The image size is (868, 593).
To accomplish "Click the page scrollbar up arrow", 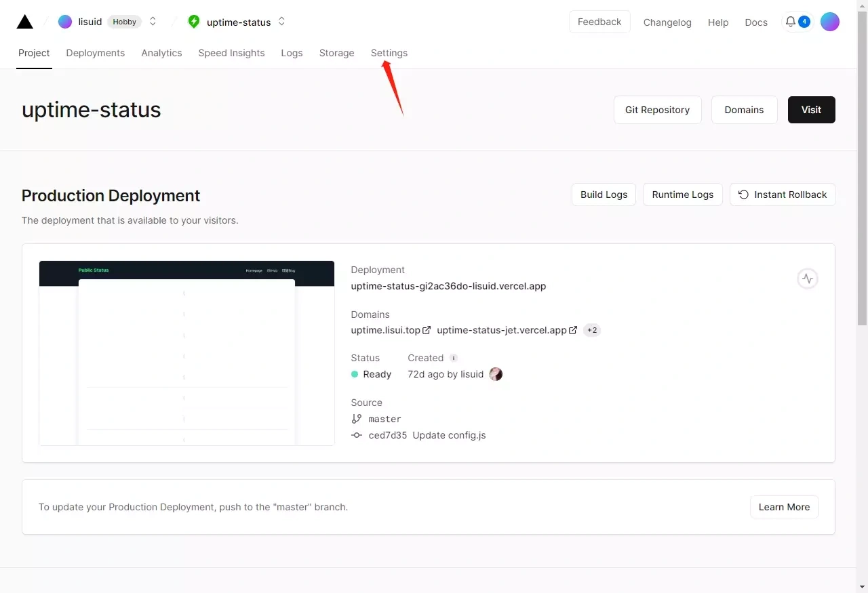I will 862,6.
